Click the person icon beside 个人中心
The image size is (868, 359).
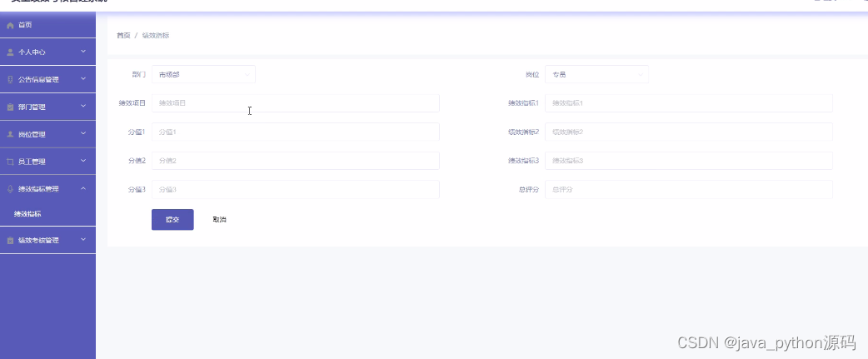(10, 52)
